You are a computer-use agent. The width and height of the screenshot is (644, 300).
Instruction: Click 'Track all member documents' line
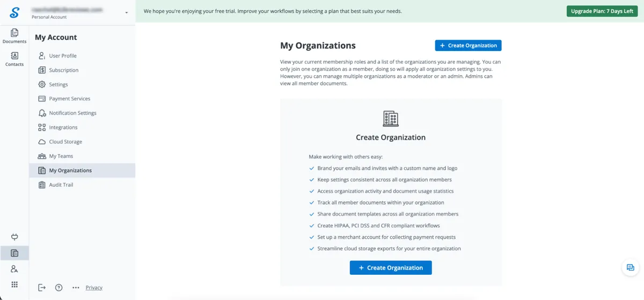tap(380, 202)
